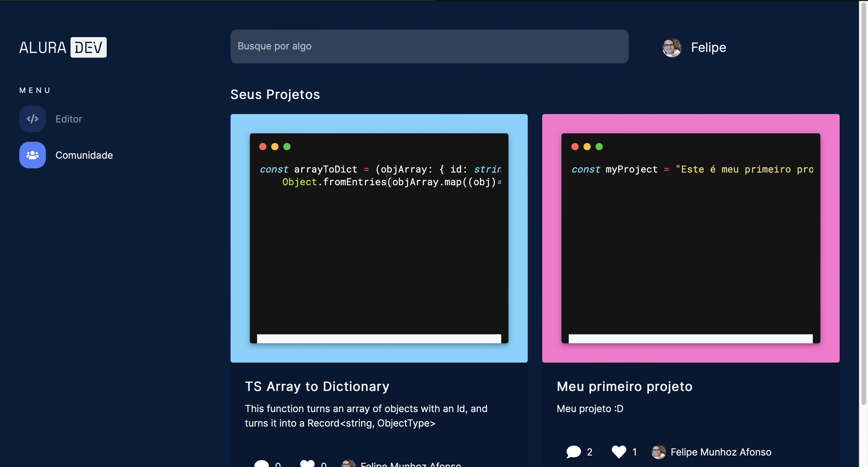This screenshot has height=467, width=868.
Task: Click the 'This function turns an array' description
Action: 366,416
